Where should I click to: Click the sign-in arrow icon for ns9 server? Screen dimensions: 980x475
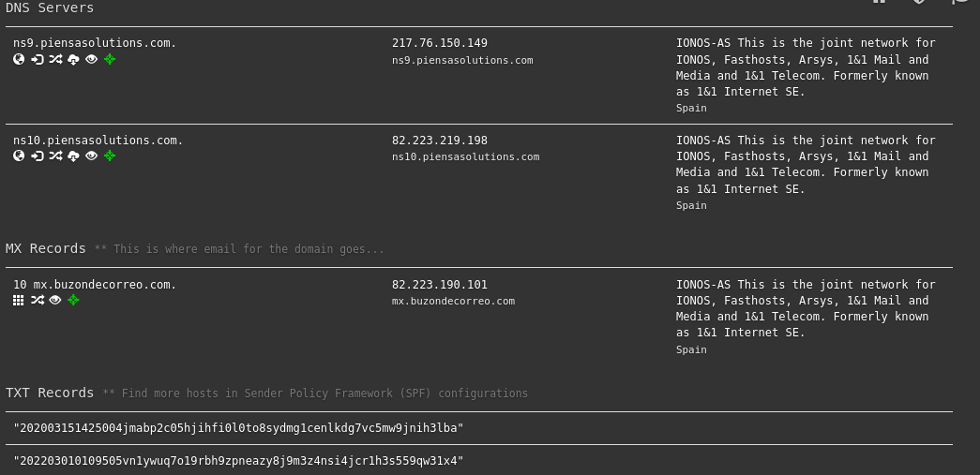tap(37, 59)
